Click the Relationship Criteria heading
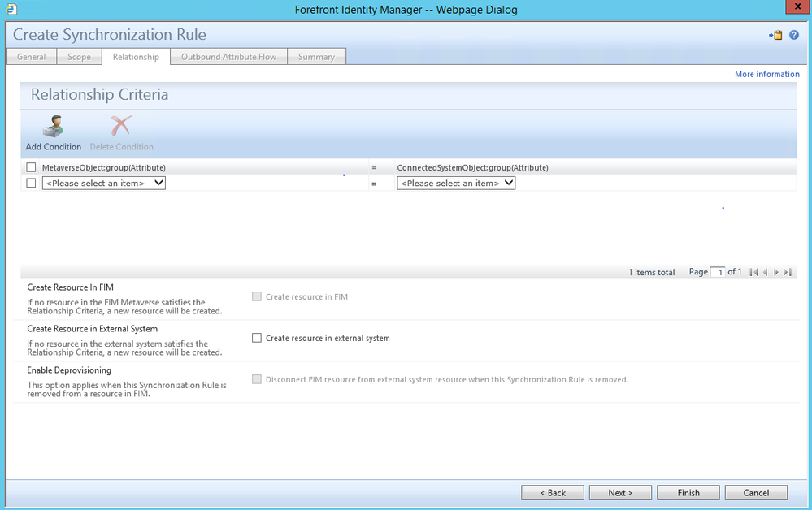The image size is (812, 510). pos(99,95)
